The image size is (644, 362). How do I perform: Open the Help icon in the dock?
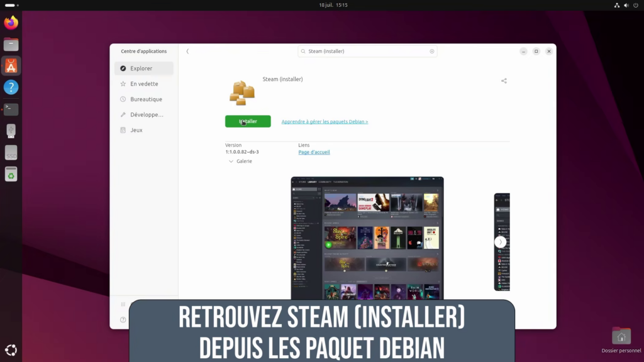tap(11, 87)
